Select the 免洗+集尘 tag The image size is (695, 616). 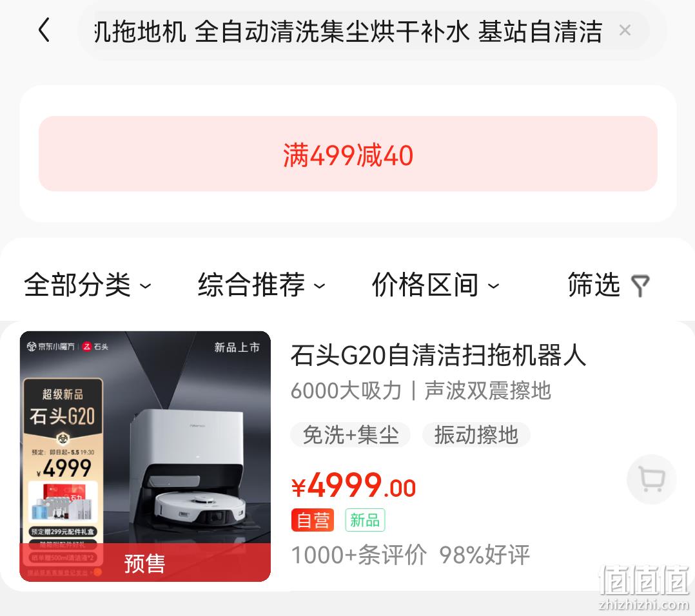click(x=350, y=435)
